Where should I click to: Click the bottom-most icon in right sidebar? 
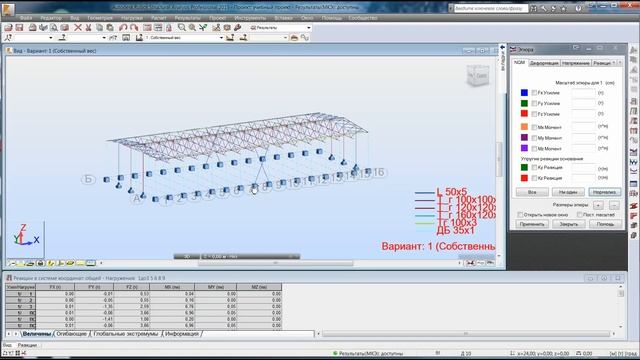tap(633, 235)
